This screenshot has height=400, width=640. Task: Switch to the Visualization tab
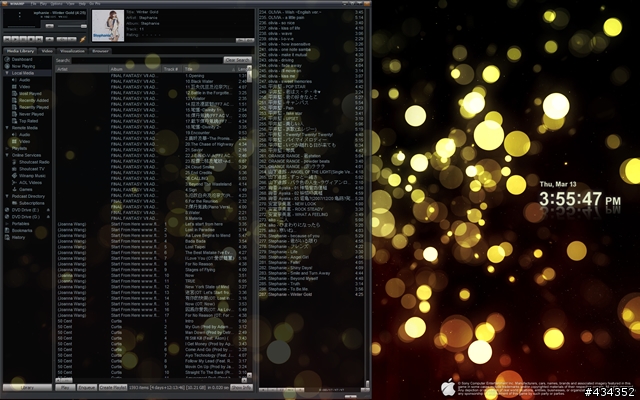[72, 51]
